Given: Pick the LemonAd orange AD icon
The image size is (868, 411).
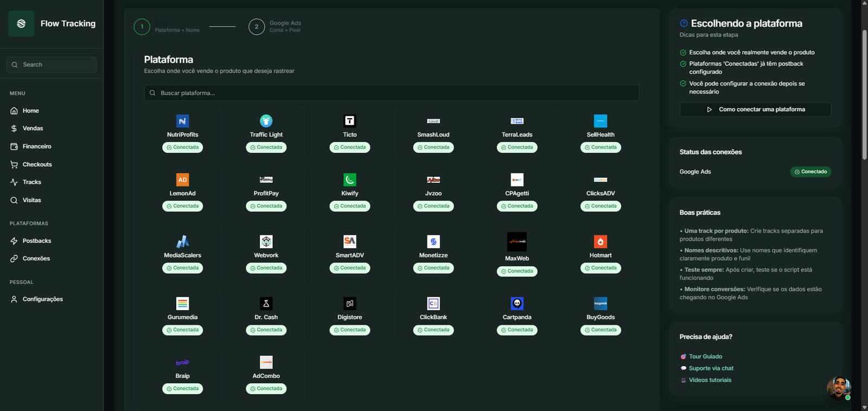Looking at the screenshot, I should click(182, 179).
